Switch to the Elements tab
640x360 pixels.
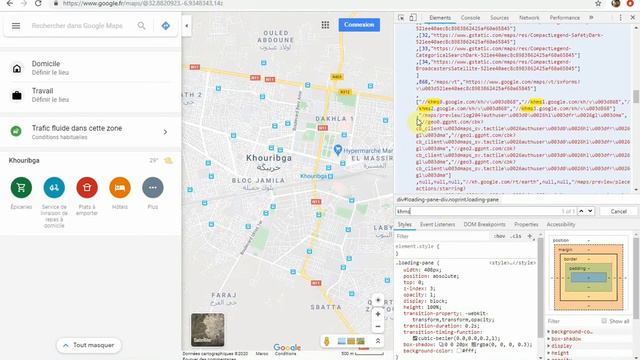440,18
